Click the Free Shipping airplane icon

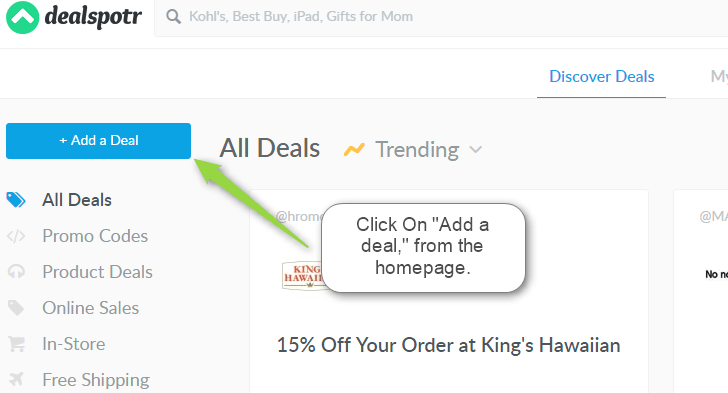[x=16, y=379]
